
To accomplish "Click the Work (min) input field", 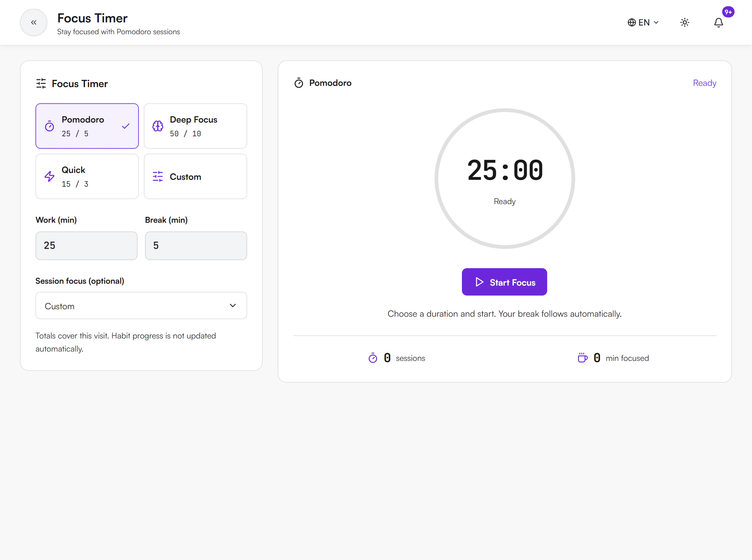I will [87, 245].
